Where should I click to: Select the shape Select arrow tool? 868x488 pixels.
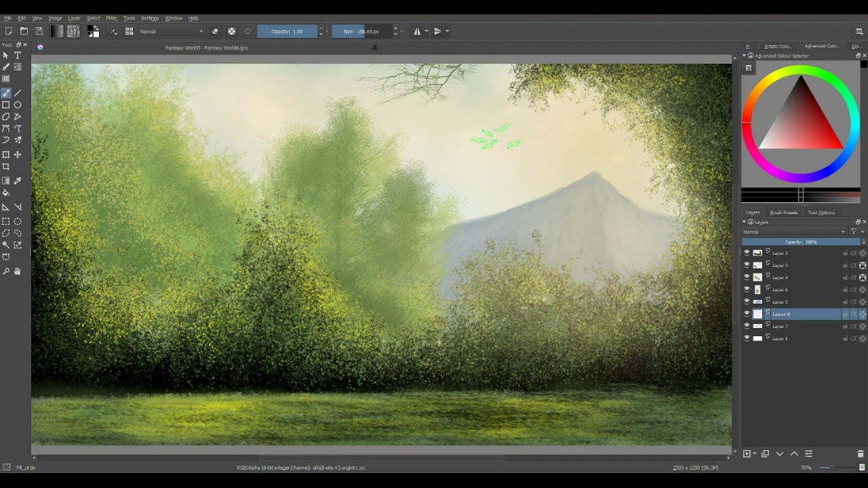pyautogui.click(x=6, y=56)
